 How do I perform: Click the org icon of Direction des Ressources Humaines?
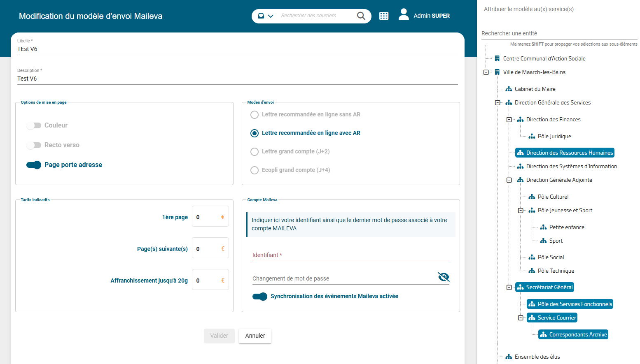click(520, 153)
